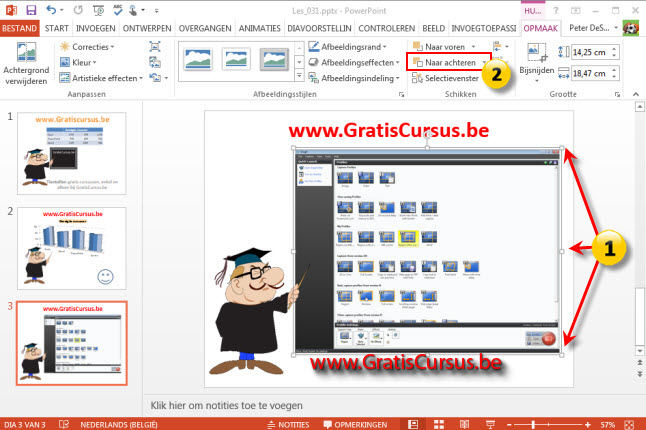Switch to the START tab
Viewport: 646px width, 430px height.
point(56,28)
